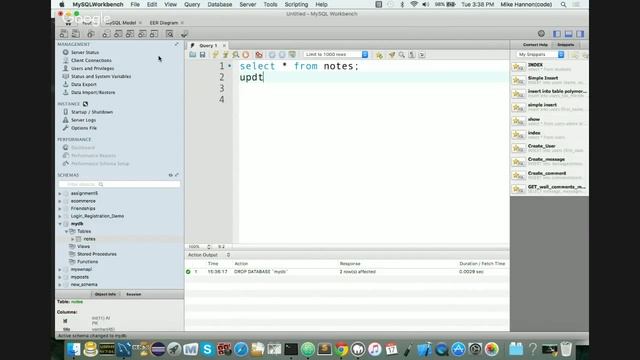Stop the running query icon
640x360 pixels.
[246, 55]
